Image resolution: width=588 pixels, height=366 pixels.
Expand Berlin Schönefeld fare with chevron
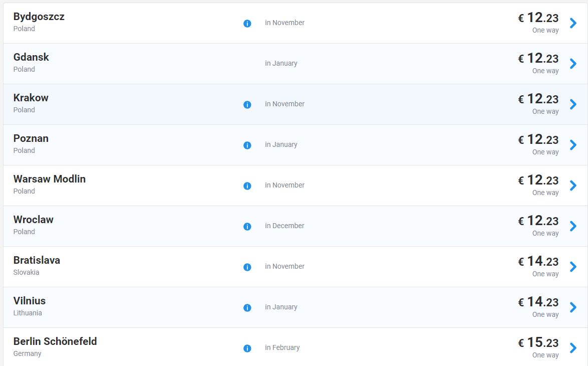point(573,348)
